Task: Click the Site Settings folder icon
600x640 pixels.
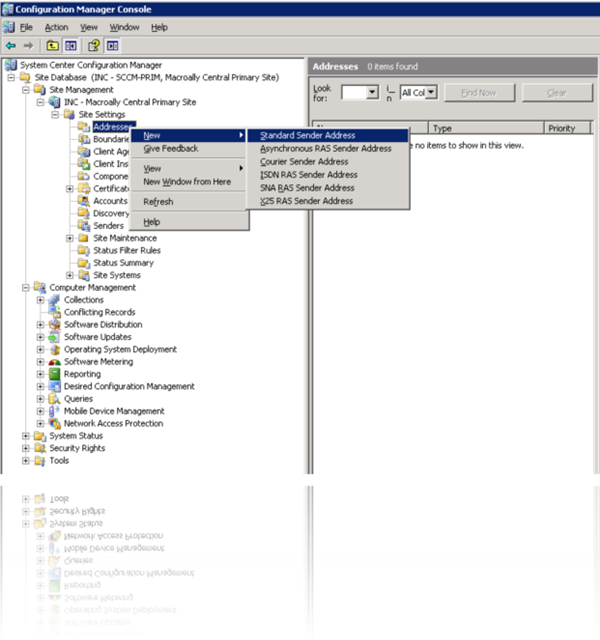Action: tap(69, 114)
